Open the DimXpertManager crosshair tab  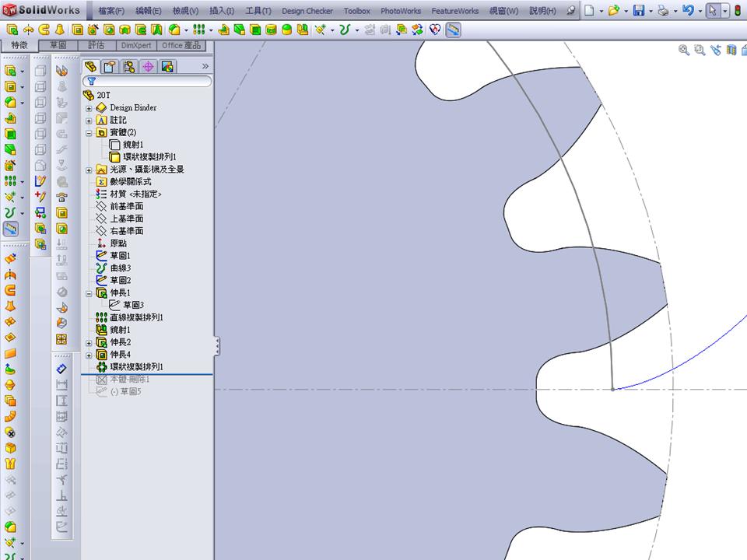tap(148, 66)
